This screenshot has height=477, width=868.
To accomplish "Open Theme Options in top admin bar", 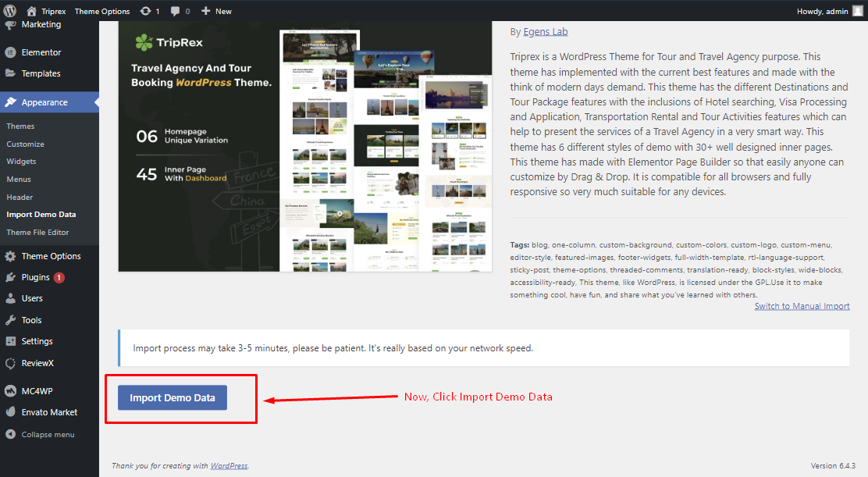I will [x=102, y=11].
